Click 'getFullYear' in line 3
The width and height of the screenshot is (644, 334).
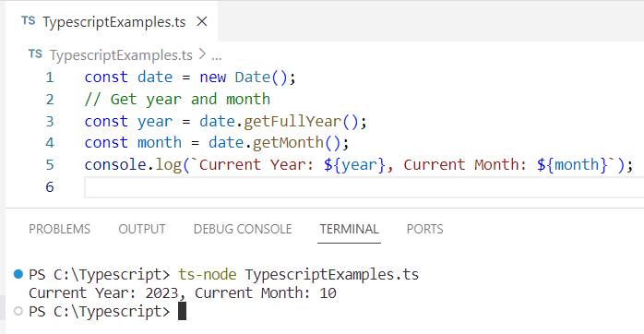pos(292,121)
